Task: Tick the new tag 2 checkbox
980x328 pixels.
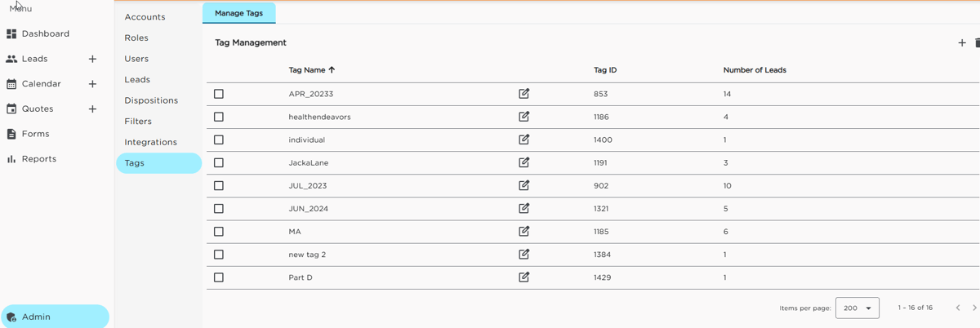Action: tap(219, 254)
